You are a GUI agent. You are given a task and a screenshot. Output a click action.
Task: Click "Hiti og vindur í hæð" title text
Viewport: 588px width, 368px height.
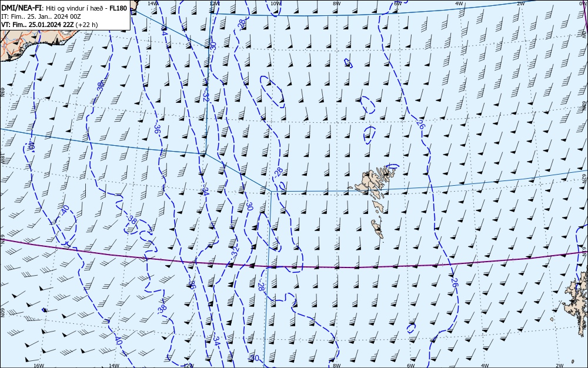[x=75, y=8]
